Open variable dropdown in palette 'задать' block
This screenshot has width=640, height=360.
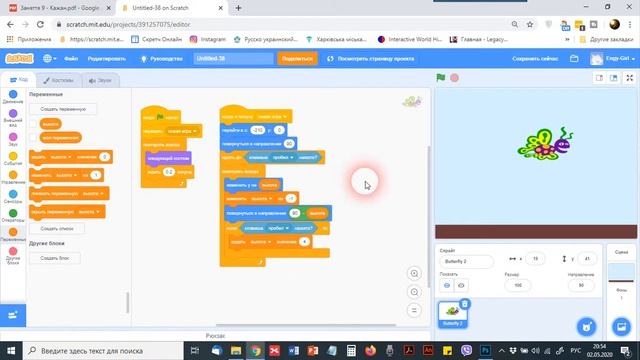click(x=61, y=157)
